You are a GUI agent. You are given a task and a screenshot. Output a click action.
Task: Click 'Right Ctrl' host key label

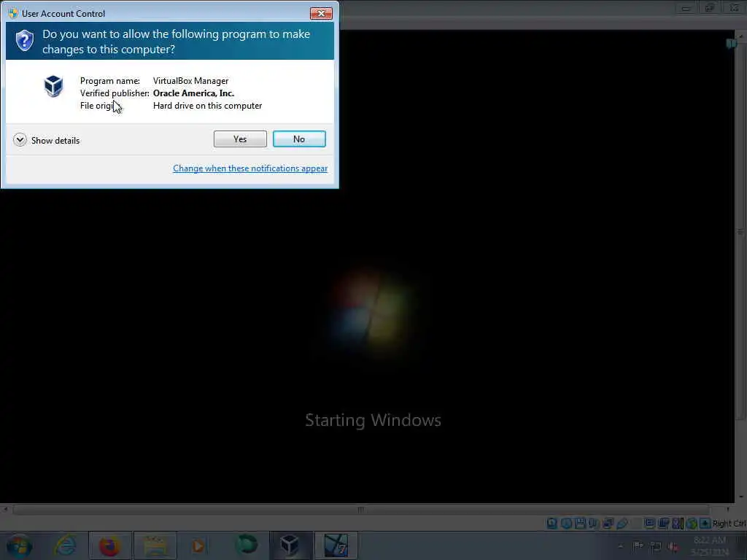point(729,524)
